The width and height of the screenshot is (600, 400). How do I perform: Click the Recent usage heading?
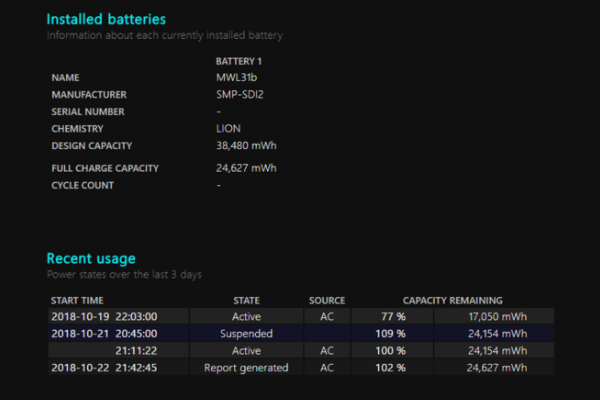tap(91, 259)
